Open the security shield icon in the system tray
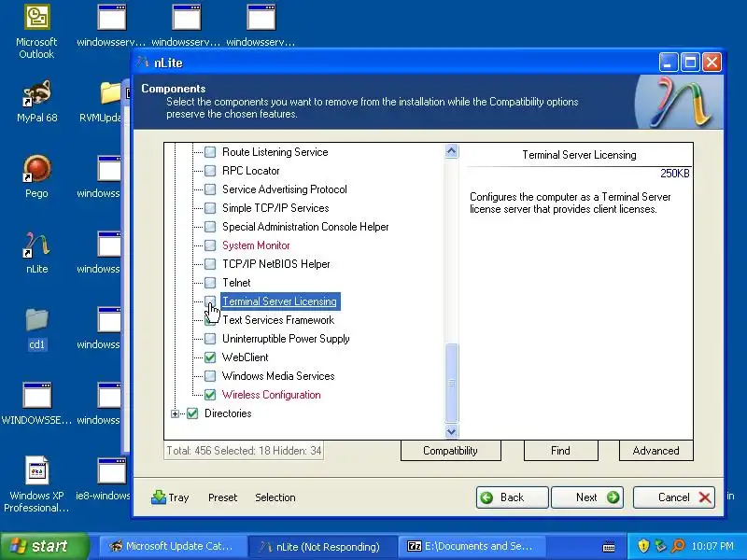The image size is (747, 560). click(x=643, y=546)
